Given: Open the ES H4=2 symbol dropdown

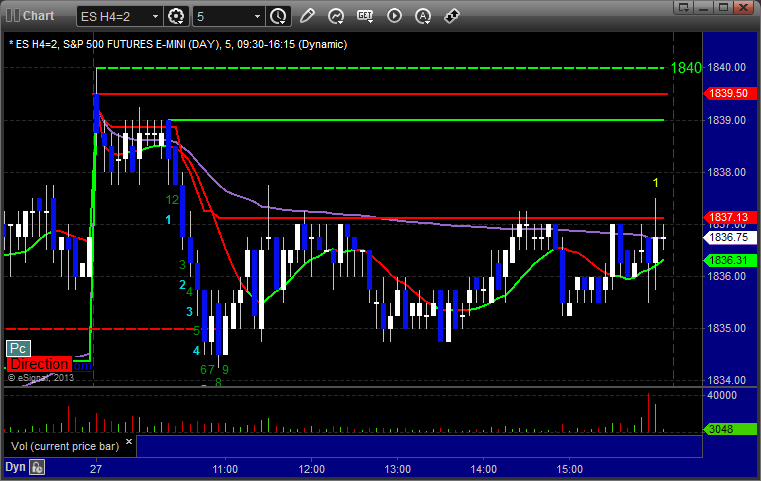Looking at the screenshot, I should pyautogui.click(x=155, y=17).
